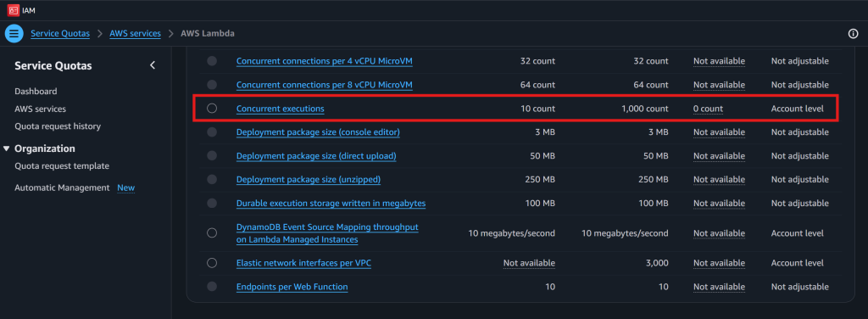
Task: Open DynamoDB Event Source Mapping throughput quota
Action: coord(327,233)
